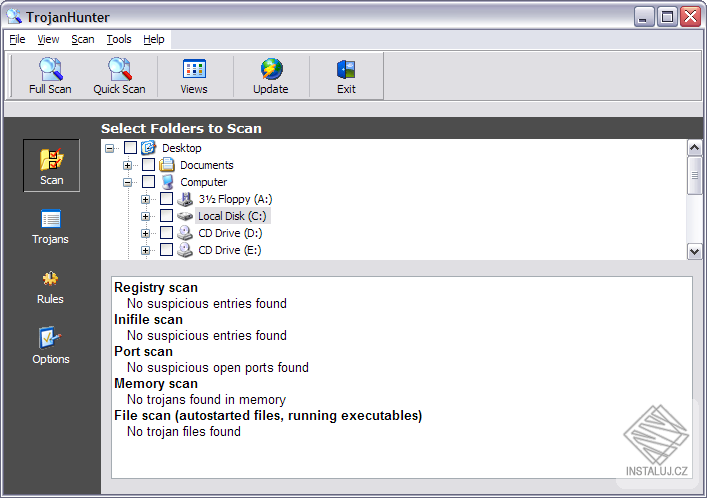Check the Local Disk (C:) checkbox
The width and height of the screenshot is (707, 498).
166,216
